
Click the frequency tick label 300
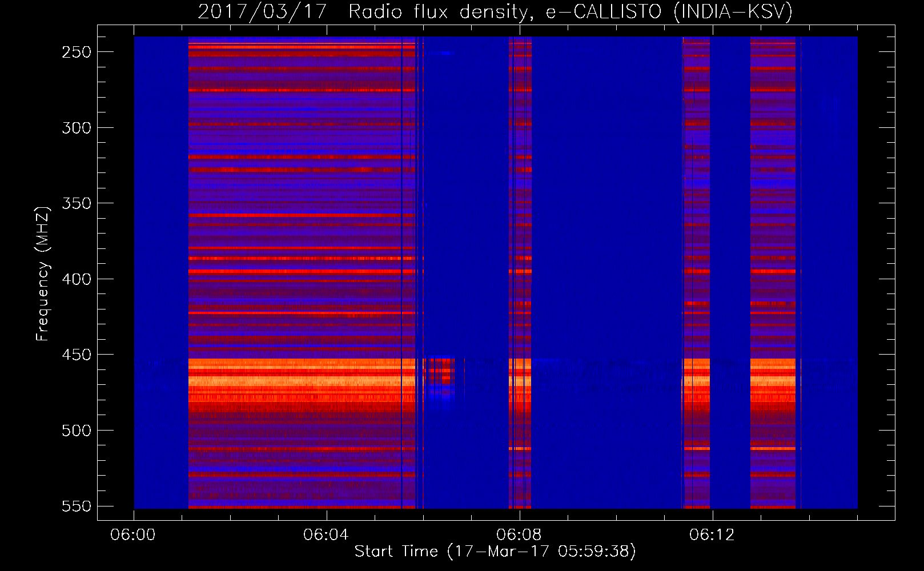(x=77, y=128)
